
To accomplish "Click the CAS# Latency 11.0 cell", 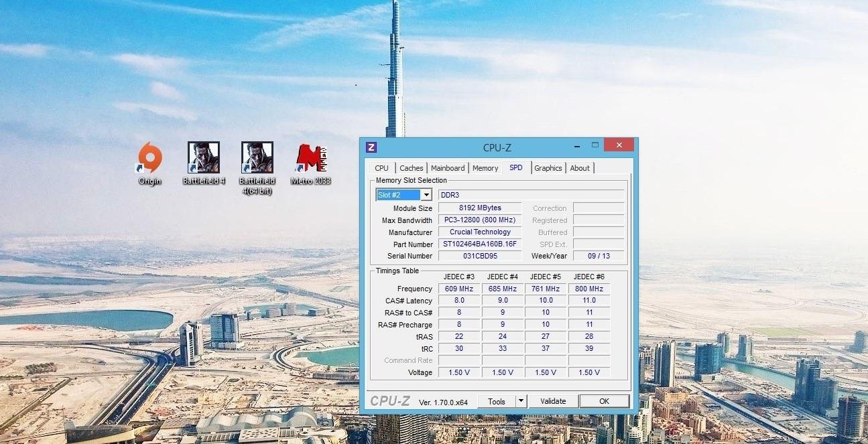I will coord(589,301).
